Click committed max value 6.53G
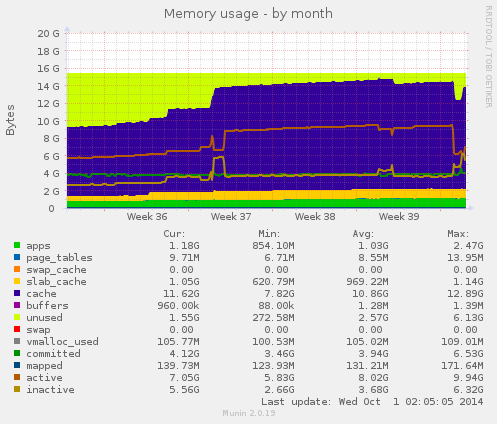 [x=468, y=354]
